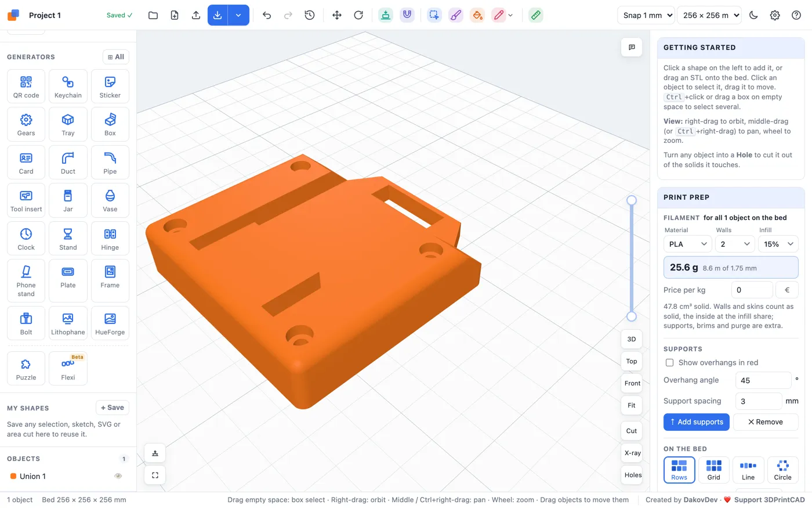Click the Save button under My Shapes
812x508 pixels.
tap(113, 408)
